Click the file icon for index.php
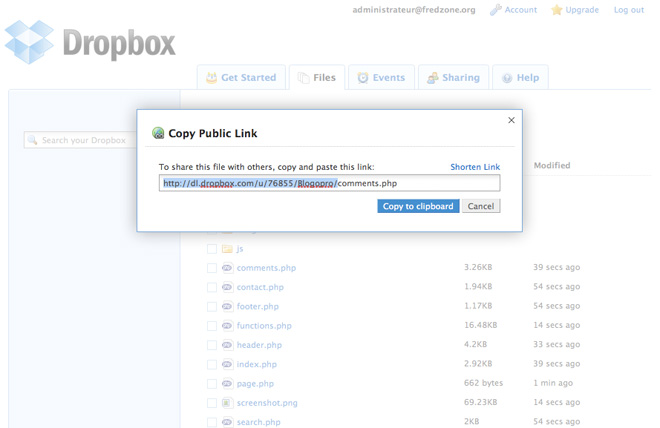 pos(227,364)
